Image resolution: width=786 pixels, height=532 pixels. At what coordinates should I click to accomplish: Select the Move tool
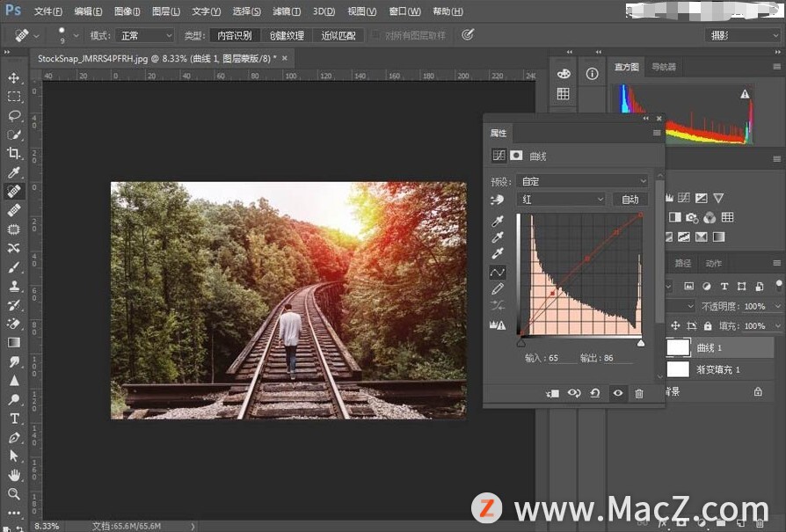13,77
